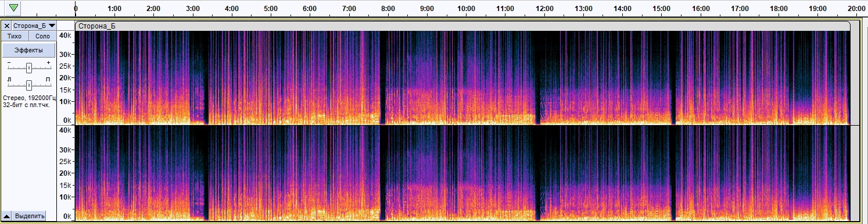
Task: Click the upper channel 15k scale label
Action: pos(66,90)
